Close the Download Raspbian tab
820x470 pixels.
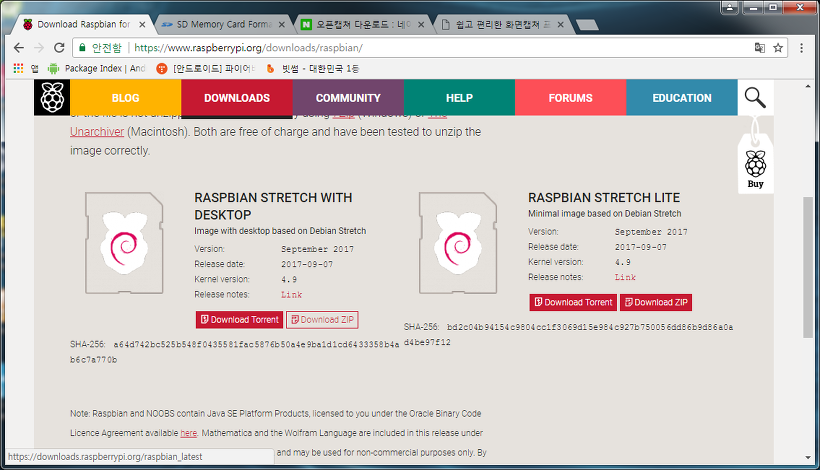[142, 25]
